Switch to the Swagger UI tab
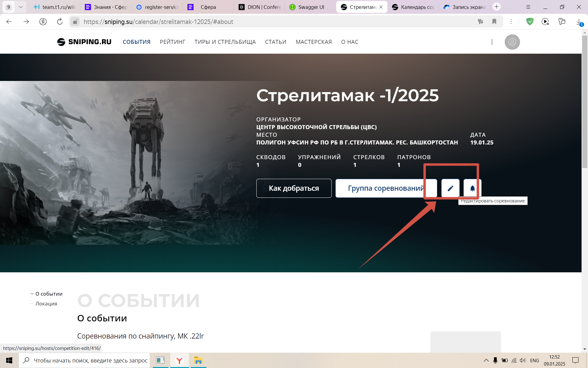This screenshot has height=368, width=588. coord(307,7)
